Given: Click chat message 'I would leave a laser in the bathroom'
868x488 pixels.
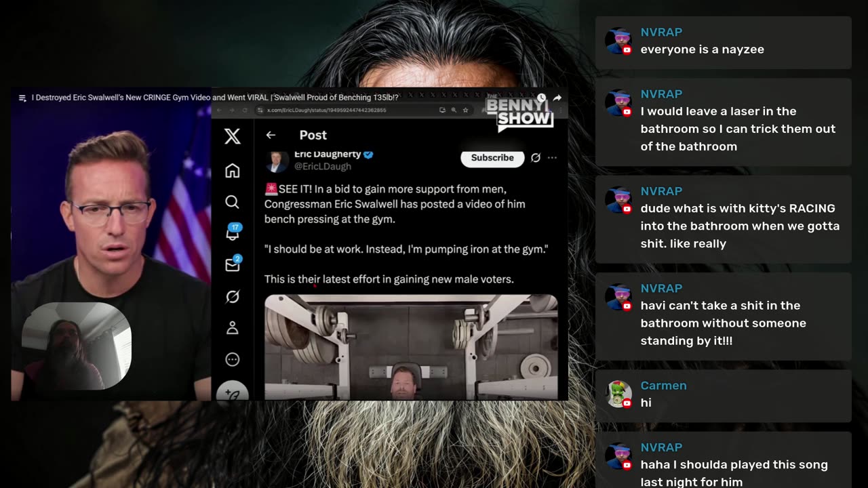Looking at the screenshot, I should click(738, 129).
